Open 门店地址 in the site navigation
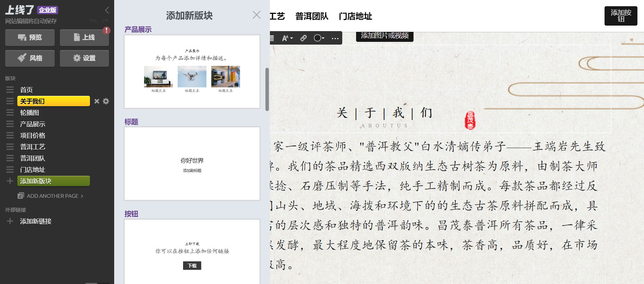The height and width of the screenshot is (284, 644). pyautogui.click(x=355, y=16)
